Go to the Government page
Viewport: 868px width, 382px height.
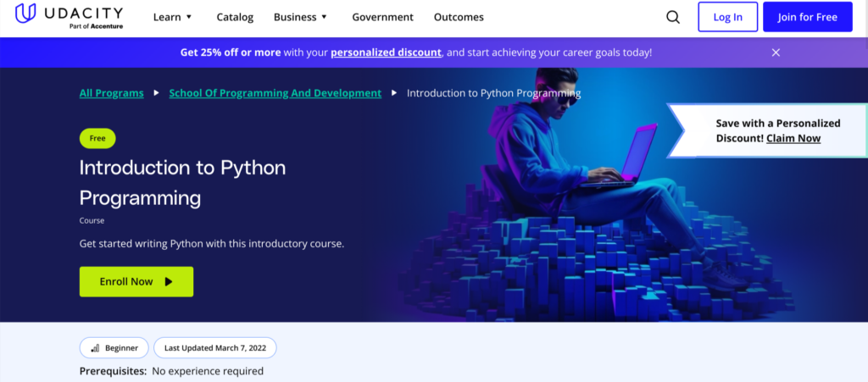[x=382, y=17]
